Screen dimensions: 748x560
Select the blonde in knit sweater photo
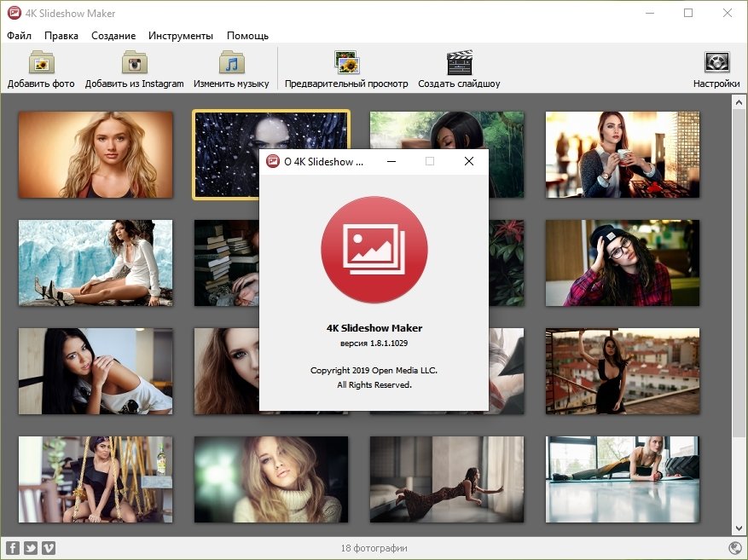271,479
